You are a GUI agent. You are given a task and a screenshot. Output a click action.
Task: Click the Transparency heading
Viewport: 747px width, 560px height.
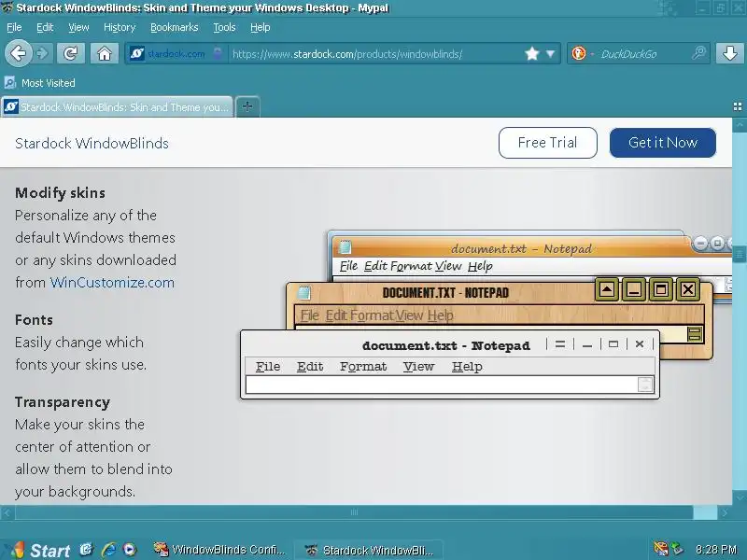(x=63, y=402)
